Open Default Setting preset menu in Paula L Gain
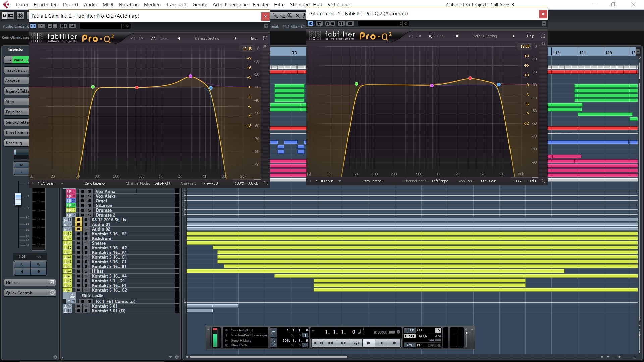The height and width of the screenshot is (362, 644). point(207,38)
